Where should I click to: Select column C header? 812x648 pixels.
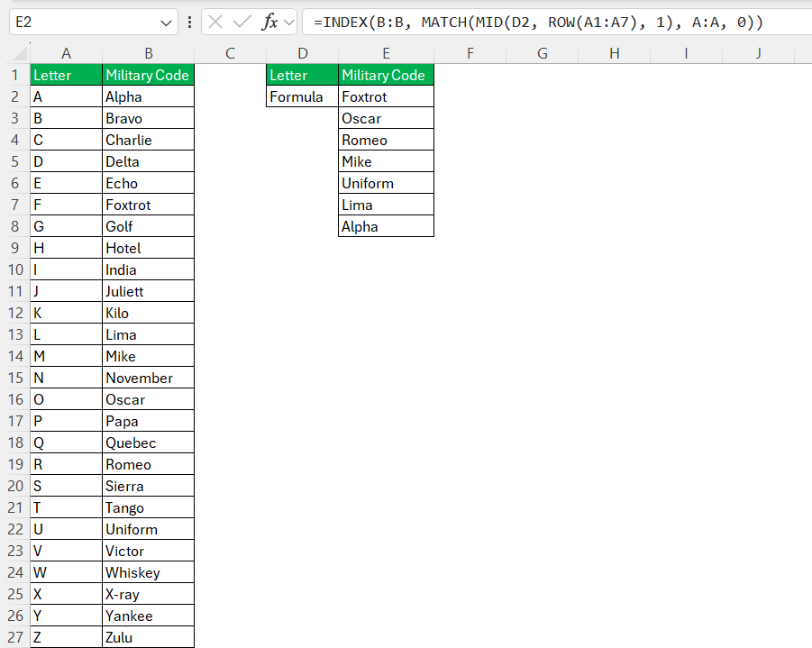(x=231, y=53)
